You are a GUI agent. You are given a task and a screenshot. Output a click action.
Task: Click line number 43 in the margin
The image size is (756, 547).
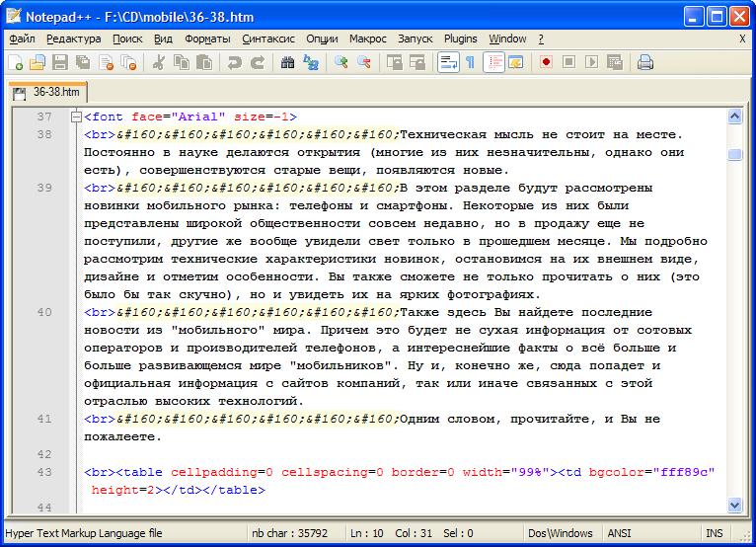[44, 472]
